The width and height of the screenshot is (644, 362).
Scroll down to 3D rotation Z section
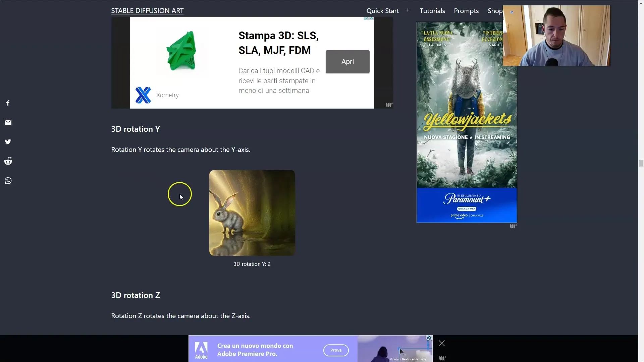pos(136,295)
